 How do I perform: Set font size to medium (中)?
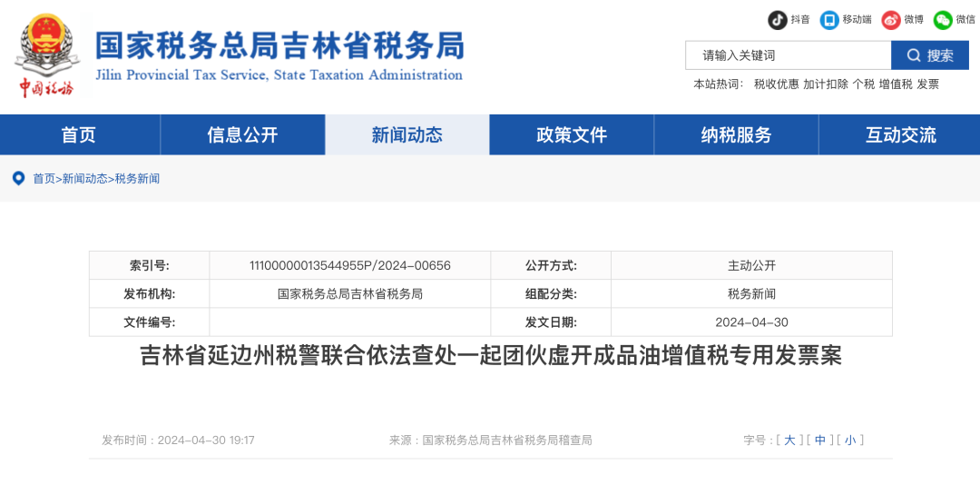(x=820, y=440)
